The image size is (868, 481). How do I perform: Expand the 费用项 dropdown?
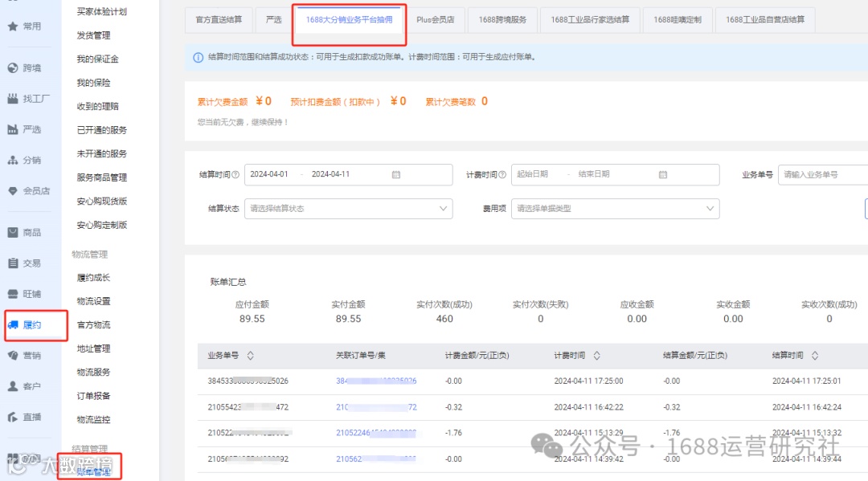616,209
